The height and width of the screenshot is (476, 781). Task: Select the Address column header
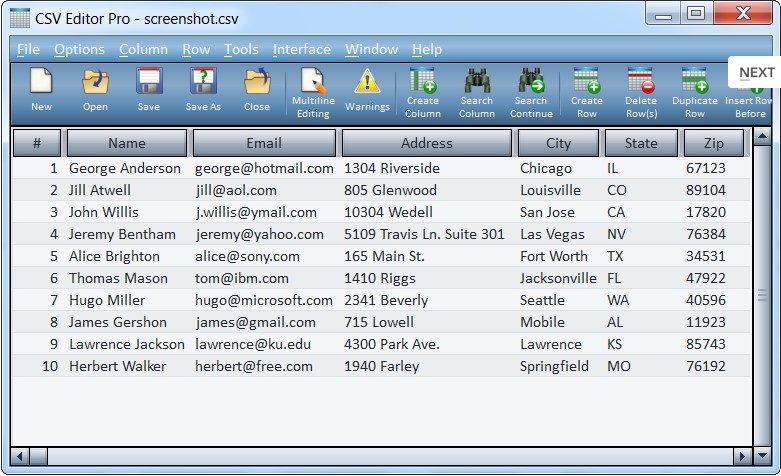pyautogui.click(x=427, y=143)
